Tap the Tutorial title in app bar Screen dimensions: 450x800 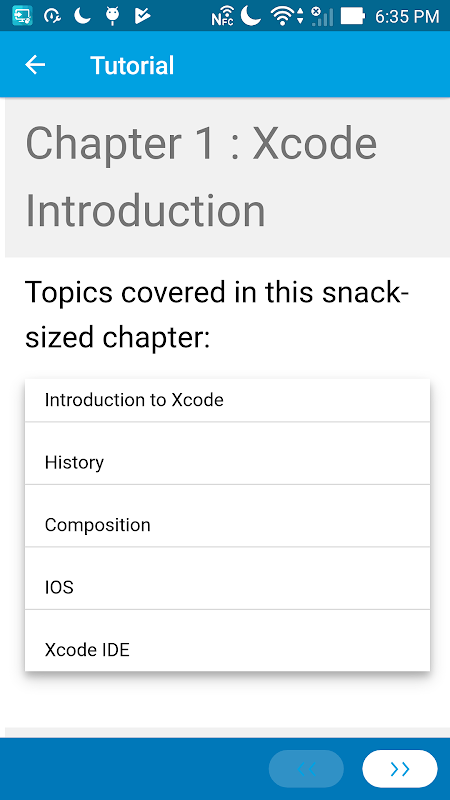coord(132,65)
